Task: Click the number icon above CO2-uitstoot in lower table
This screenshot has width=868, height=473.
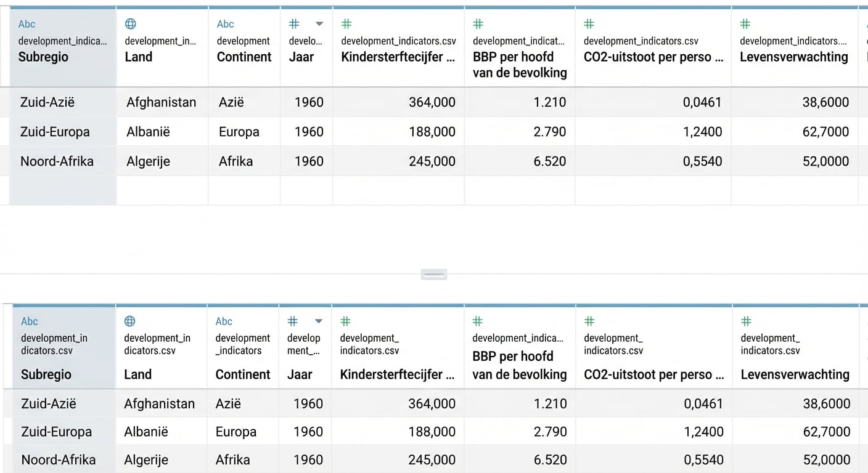Action: tap(589, 321)
